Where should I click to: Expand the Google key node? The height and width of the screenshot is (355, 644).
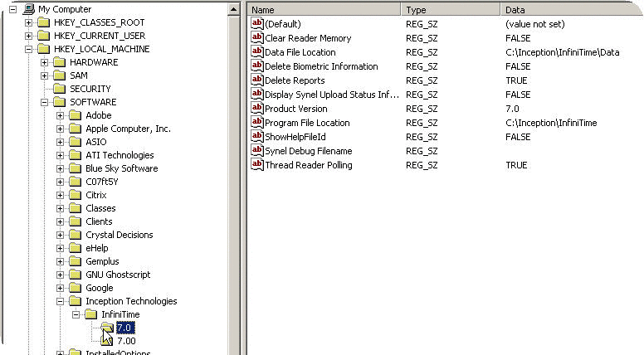[x=61, y=288]
